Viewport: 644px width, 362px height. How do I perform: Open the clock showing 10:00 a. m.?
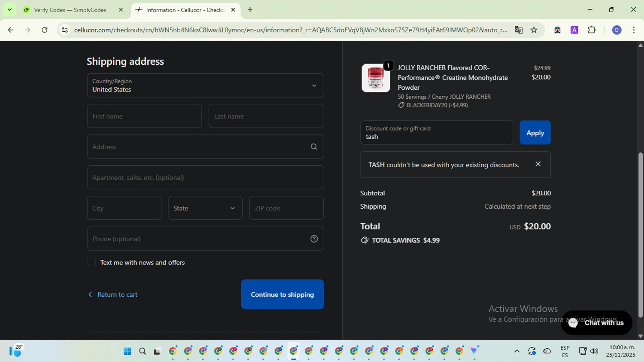[620, 351]
